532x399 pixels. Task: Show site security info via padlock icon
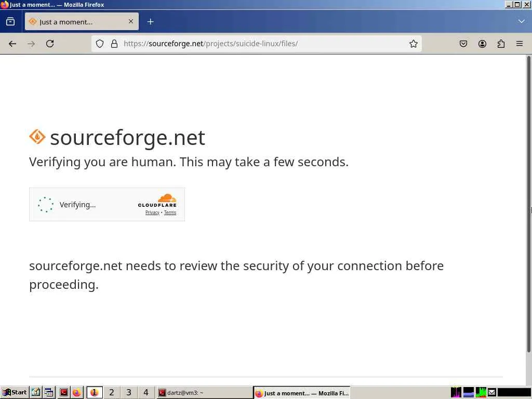pyautogui.click(x=114, y=44)
